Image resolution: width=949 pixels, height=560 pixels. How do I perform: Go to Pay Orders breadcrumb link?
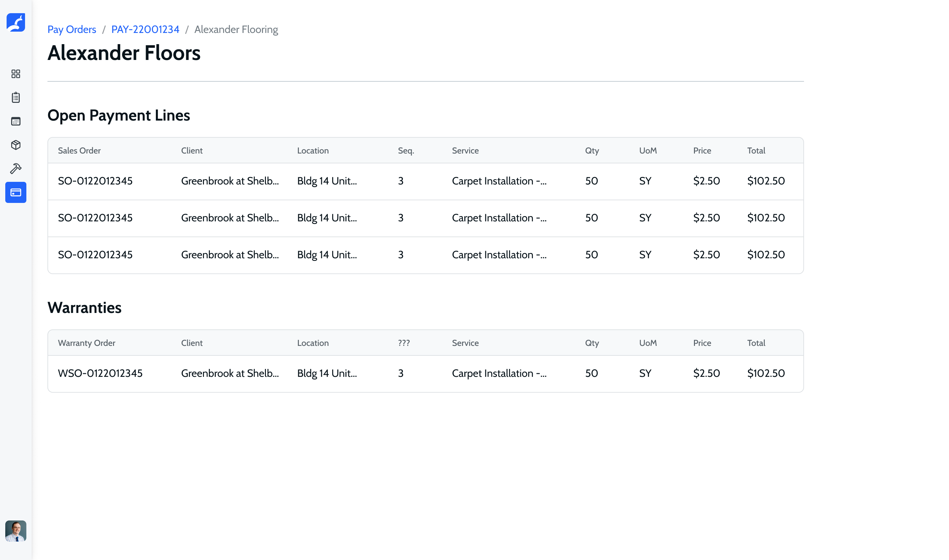(72, 29)
